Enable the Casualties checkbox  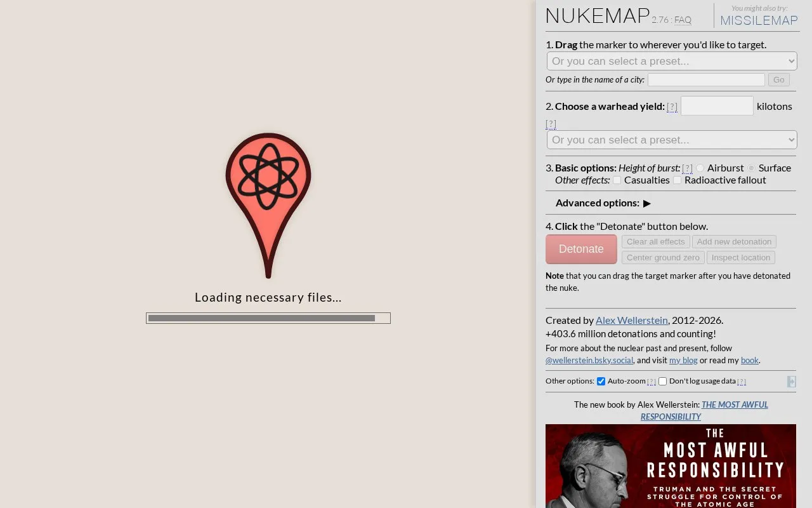coord(617,180)
